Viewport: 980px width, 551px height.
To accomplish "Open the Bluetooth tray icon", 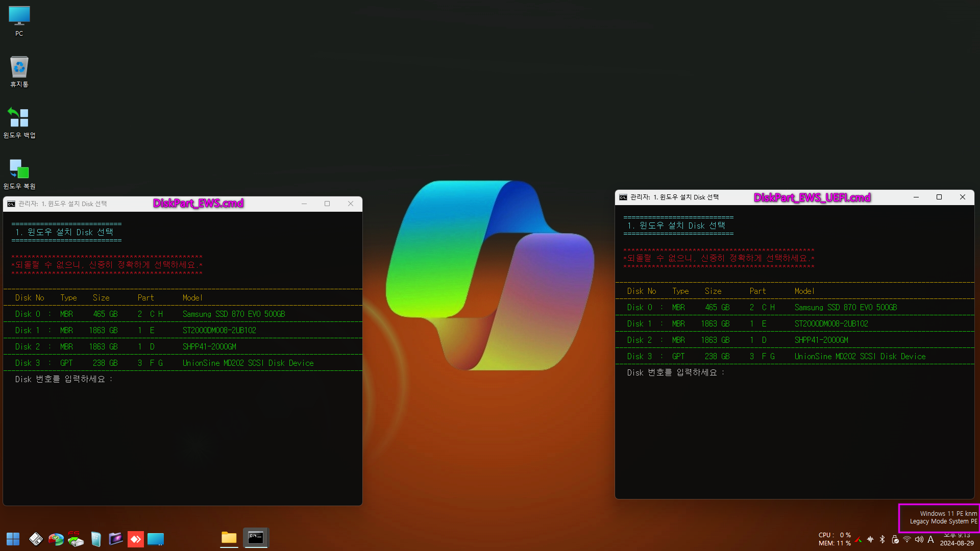I will pyautogui.click(x=883, y=539).
